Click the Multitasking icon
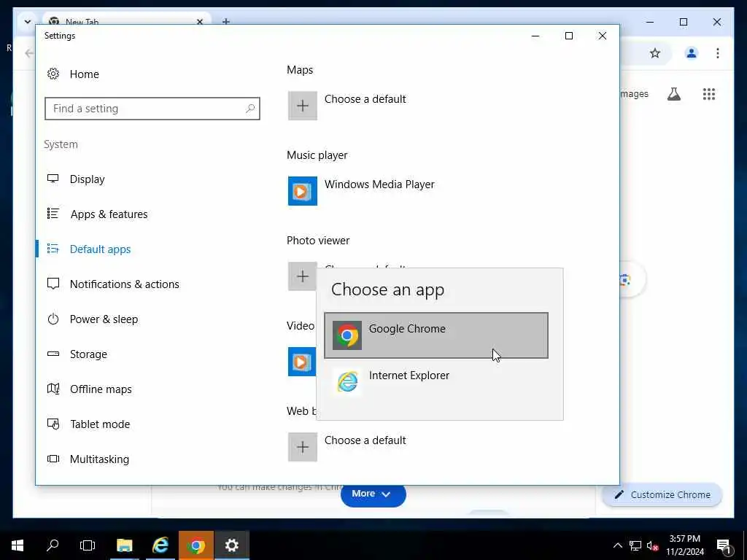Viewport: 747px width, 560px height. (53, 459)
